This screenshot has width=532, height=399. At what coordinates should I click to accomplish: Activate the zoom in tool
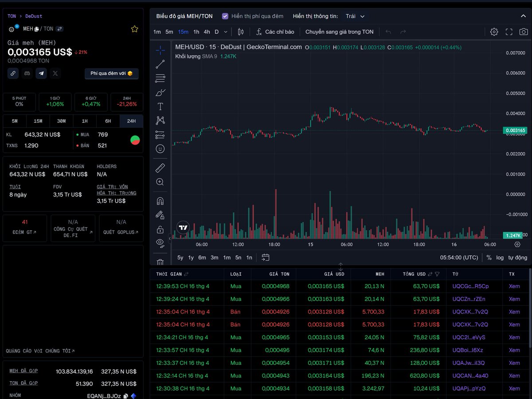point(160,182)
